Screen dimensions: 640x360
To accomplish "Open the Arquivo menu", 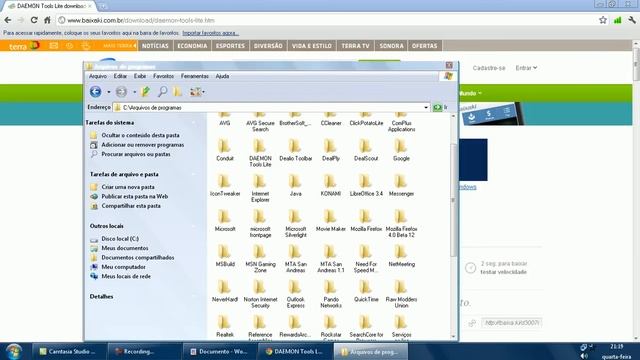I will (x=98, y=76).
